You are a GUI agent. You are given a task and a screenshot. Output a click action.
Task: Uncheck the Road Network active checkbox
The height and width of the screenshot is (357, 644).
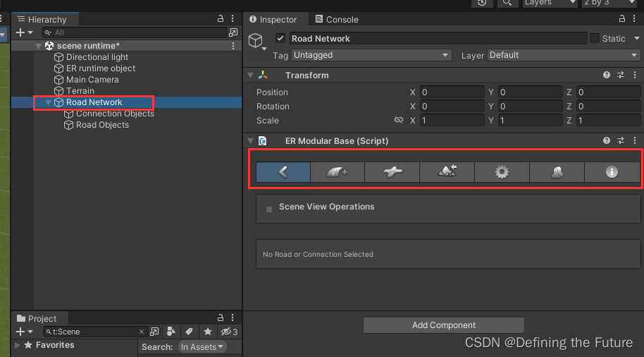coord(280,38)
